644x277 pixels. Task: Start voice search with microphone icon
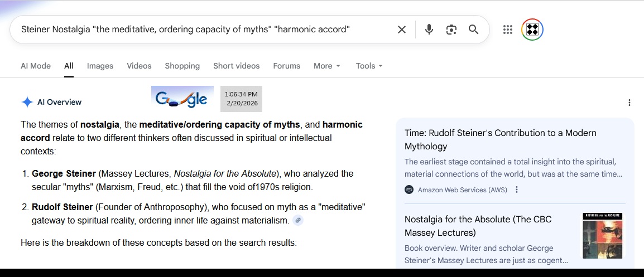tap(429, 30)
